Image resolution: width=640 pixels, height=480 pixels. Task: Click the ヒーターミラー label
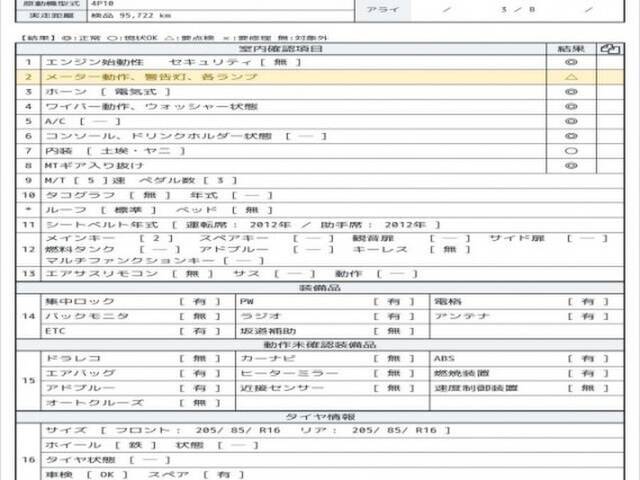tap(289, 373)
